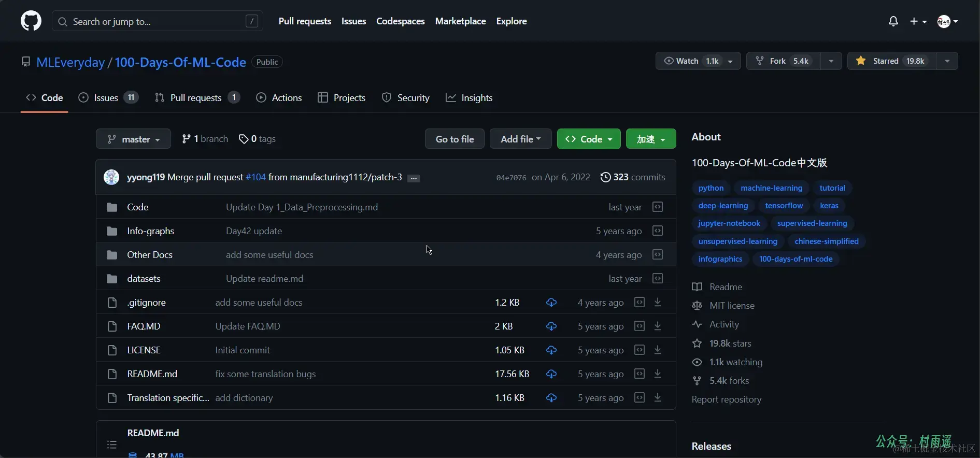Switch to the Security tab
The height and width of the screenshot is (458, 980).
405,97
